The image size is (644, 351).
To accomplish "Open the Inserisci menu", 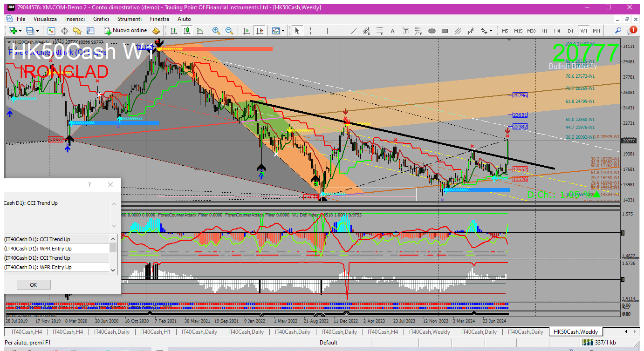I will coord(75,19).
